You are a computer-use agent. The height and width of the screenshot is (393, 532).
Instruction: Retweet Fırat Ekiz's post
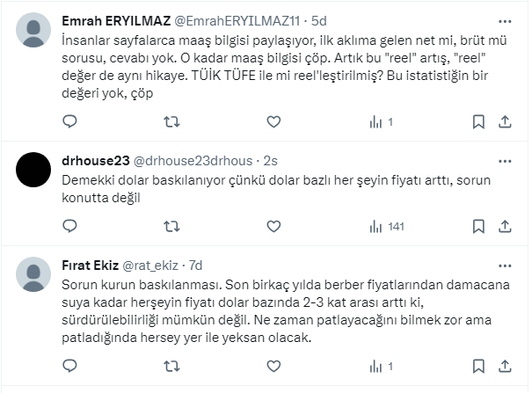(171, 366)
